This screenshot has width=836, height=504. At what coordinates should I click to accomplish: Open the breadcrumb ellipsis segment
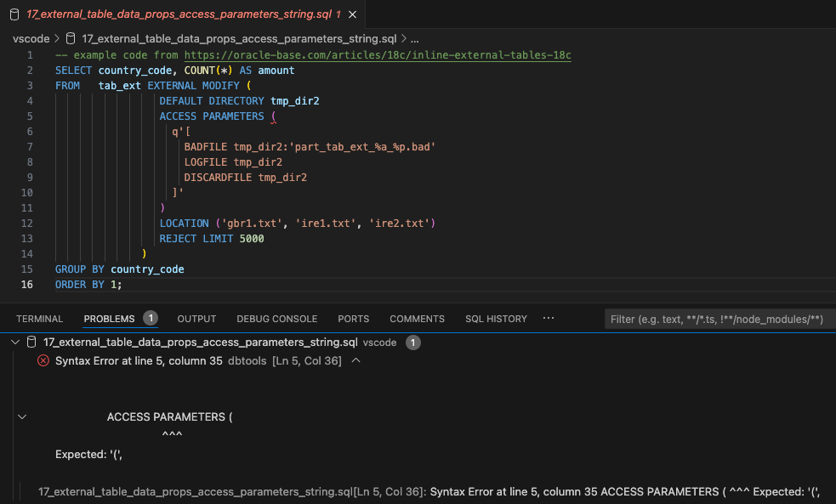pyautogui.click(x=415, y=39)
